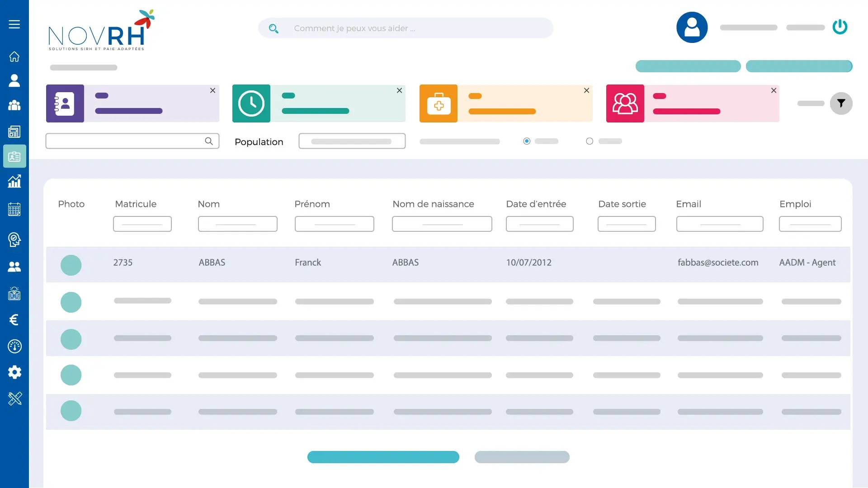
Task: Click the euro payroll icon in sidebar
Action: 14,320
